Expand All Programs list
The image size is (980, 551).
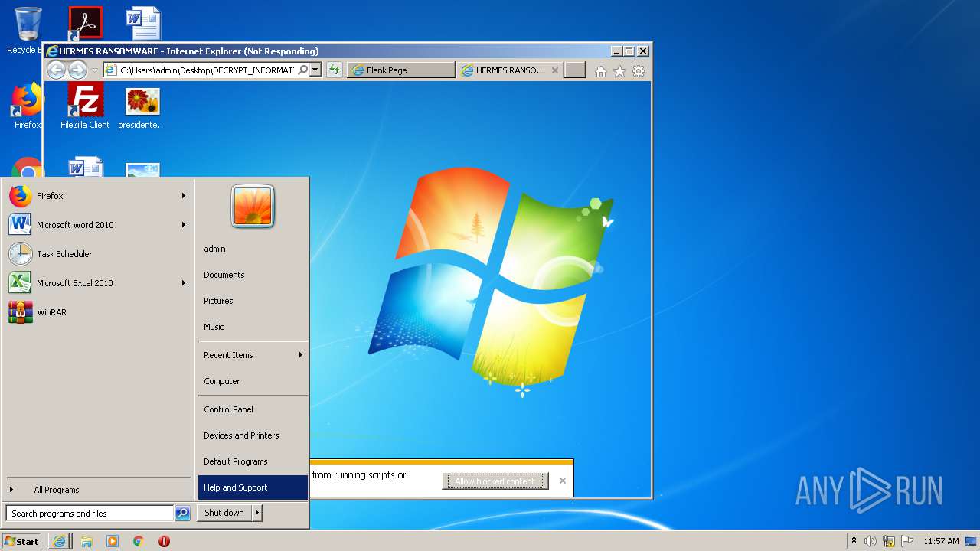97,490
